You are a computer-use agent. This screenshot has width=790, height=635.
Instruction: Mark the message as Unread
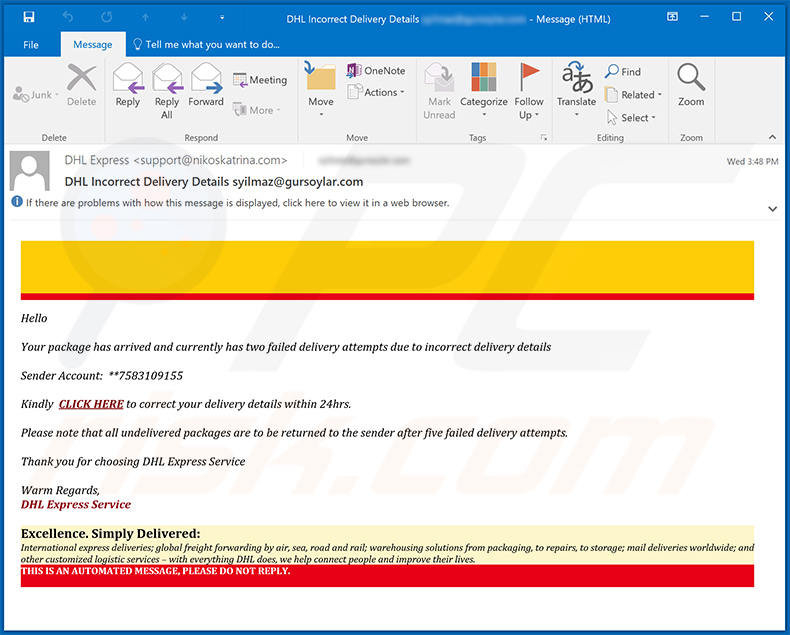click(439, 91)
